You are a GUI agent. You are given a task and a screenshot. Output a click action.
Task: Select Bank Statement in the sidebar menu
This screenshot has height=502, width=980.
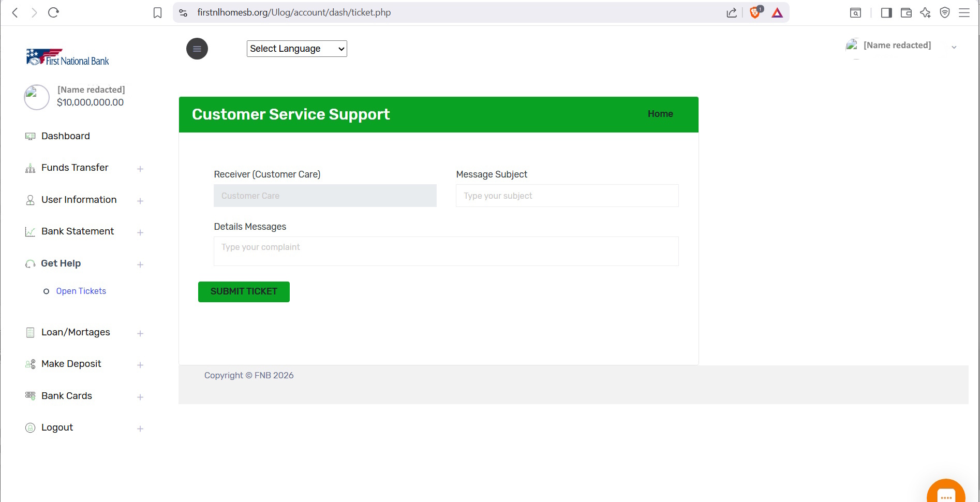[78, 231]
